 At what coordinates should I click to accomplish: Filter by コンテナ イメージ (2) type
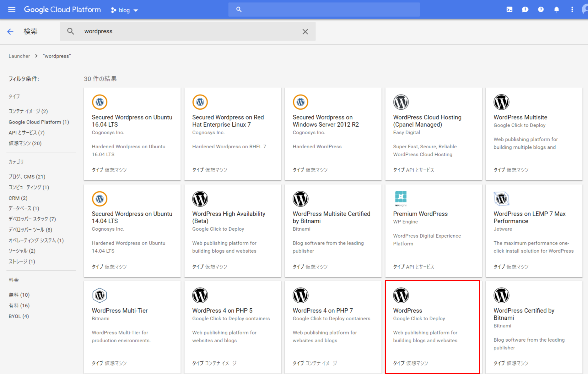(x=28, y=111)
